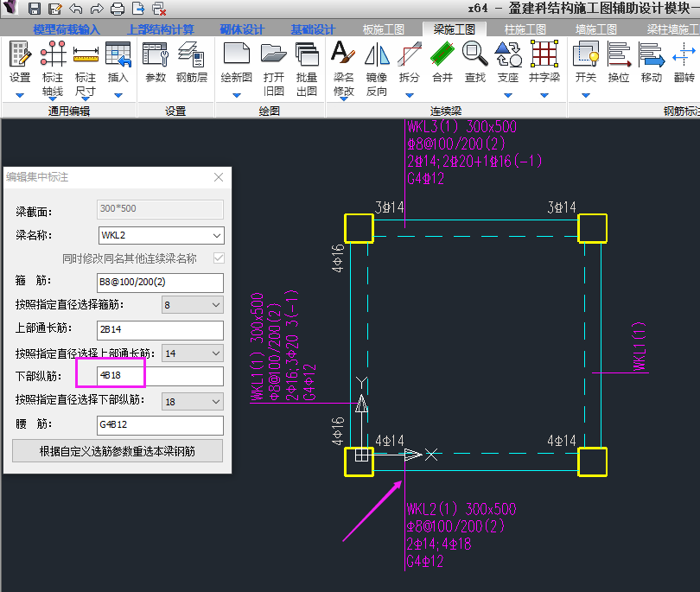Expand the dropdown arrow under 插入 tool
The image size is (700, 592).
tap(118, 95)
